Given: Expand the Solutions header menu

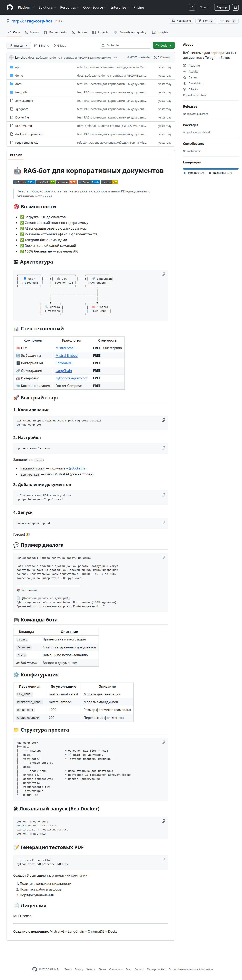Looking at the screenshot, I should (x=47, y=7).
